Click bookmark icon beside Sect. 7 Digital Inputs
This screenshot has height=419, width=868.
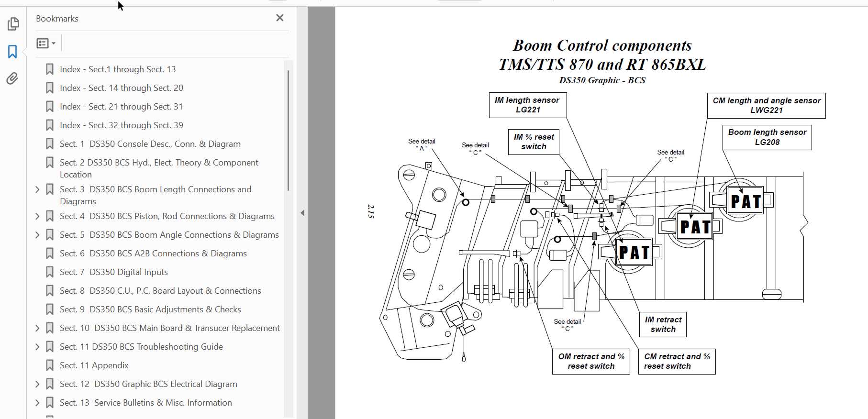point(49,272)
